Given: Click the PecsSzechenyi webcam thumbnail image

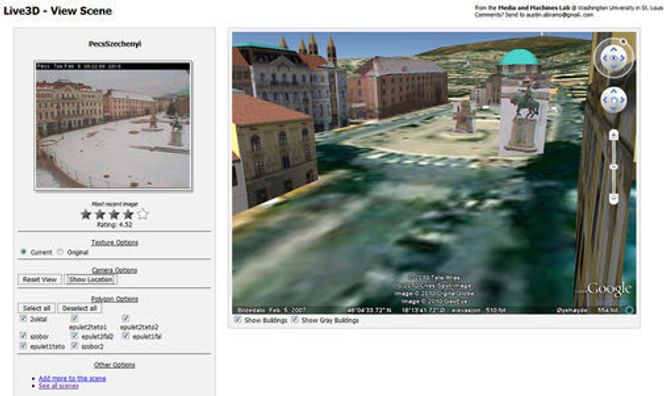Looking at the screenshot, I should tap(113, 125).
